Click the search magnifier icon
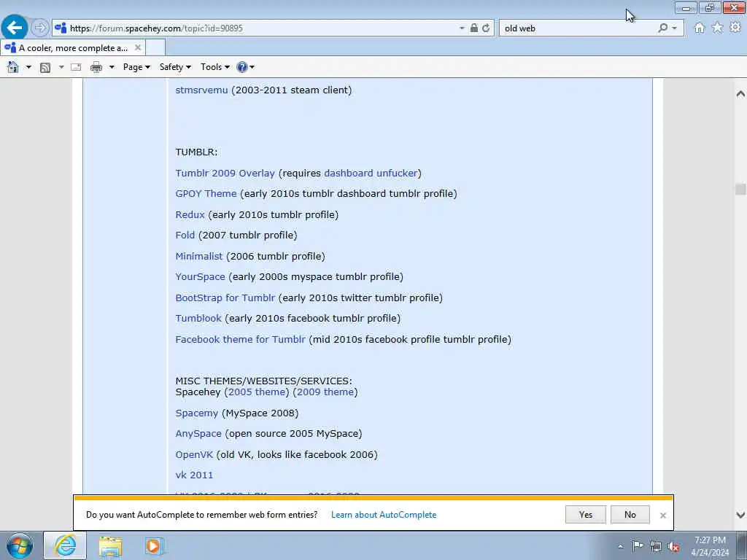 [x=662, y=28]
